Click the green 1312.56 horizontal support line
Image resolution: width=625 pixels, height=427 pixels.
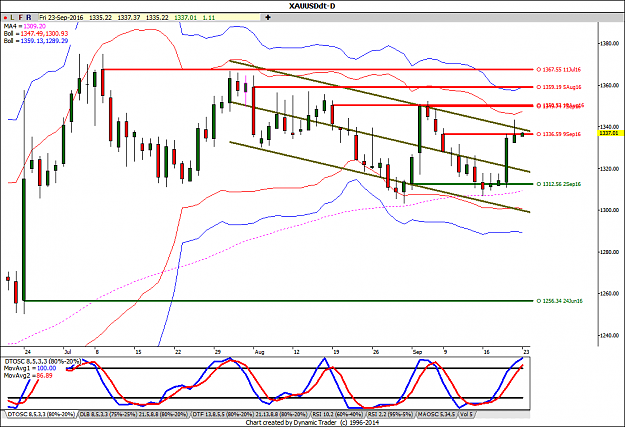(472, 184)
